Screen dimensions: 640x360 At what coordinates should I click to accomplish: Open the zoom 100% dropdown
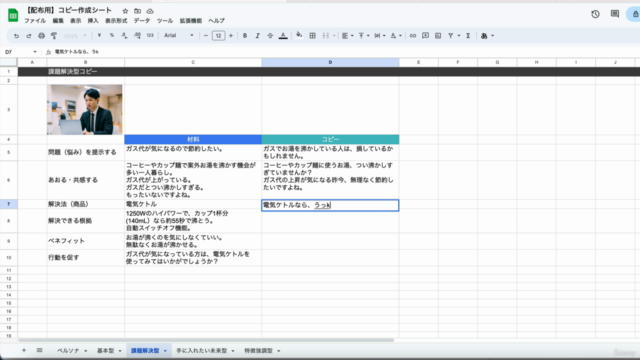point(75,36)
